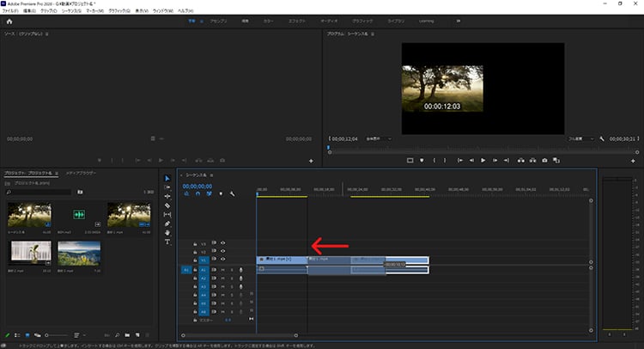
Task: Toggle V1 track output eye
Action: (222, 260)
